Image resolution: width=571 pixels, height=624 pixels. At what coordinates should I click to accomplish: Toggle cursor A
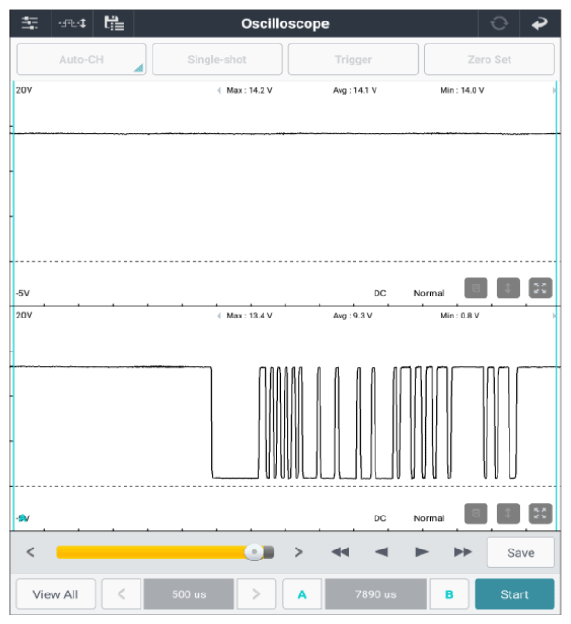pyautogui.click(x=302, y=594)
